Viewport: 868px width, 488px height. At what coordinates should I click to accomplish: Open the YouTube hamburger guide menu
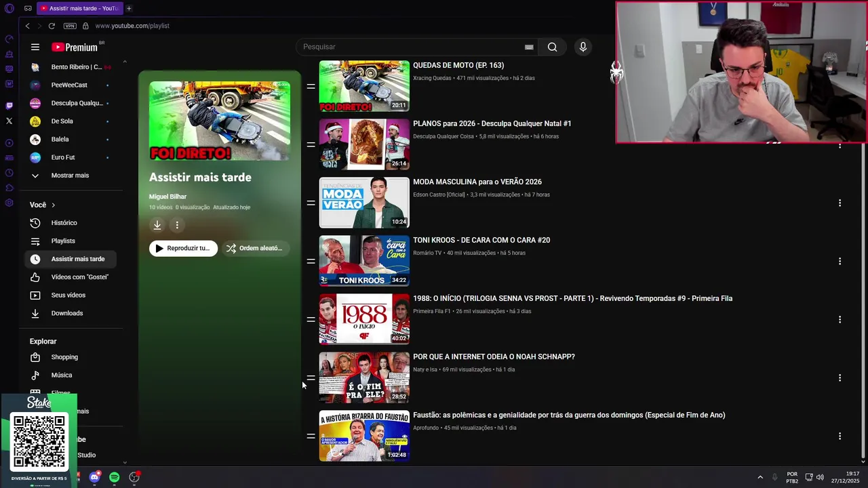(x=35, y=47)
